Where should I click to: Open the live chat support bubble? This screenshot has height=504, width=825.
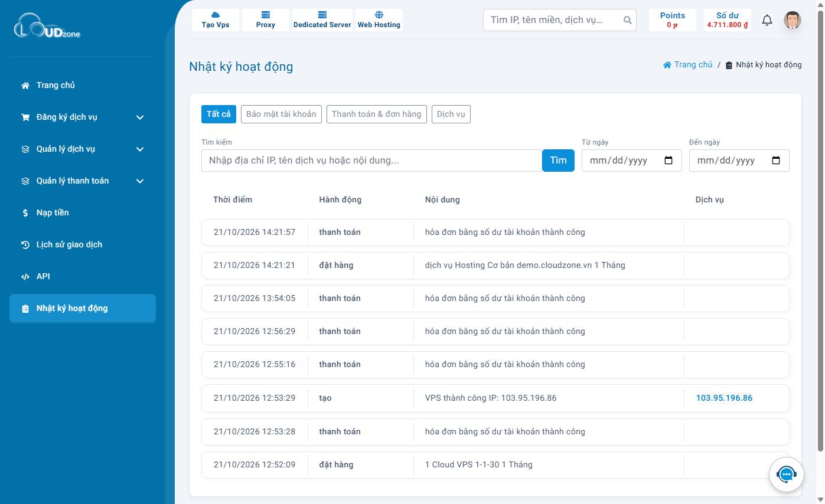tap(786, 474)
